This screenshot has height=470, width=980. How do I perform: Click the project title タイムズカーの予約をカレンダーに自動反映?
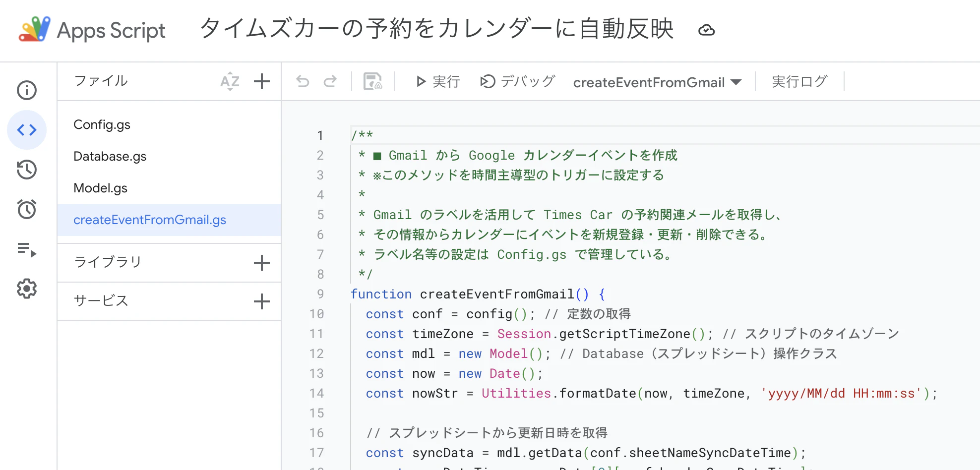437,29
